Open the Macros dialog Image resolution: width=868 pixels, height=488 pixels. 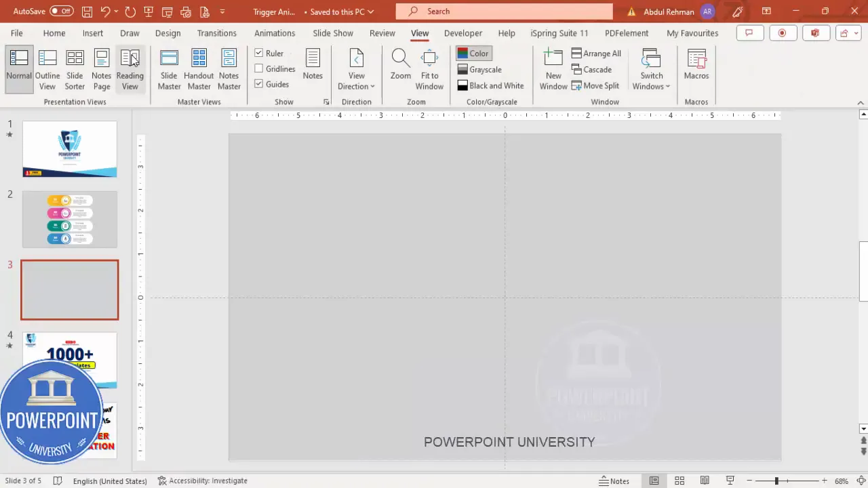(x=696, y=64)
